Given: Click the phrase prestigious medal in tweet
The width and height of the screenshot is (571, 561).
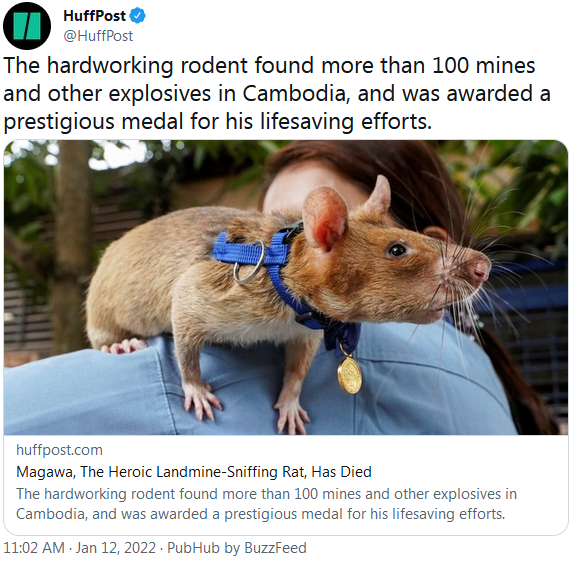Looking at the screenshot, I should point(93,122).
